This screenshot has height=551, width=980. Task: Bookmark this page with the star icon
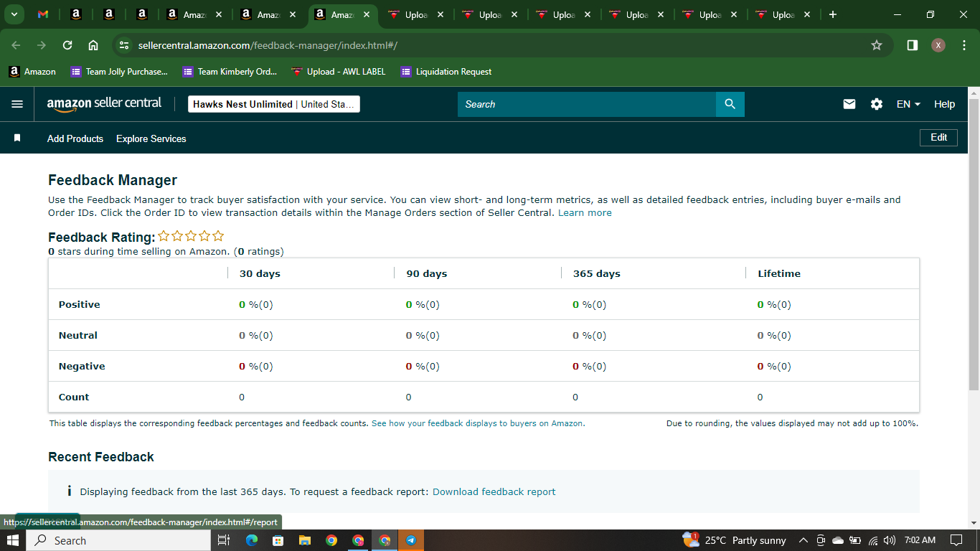coord(877,45)
